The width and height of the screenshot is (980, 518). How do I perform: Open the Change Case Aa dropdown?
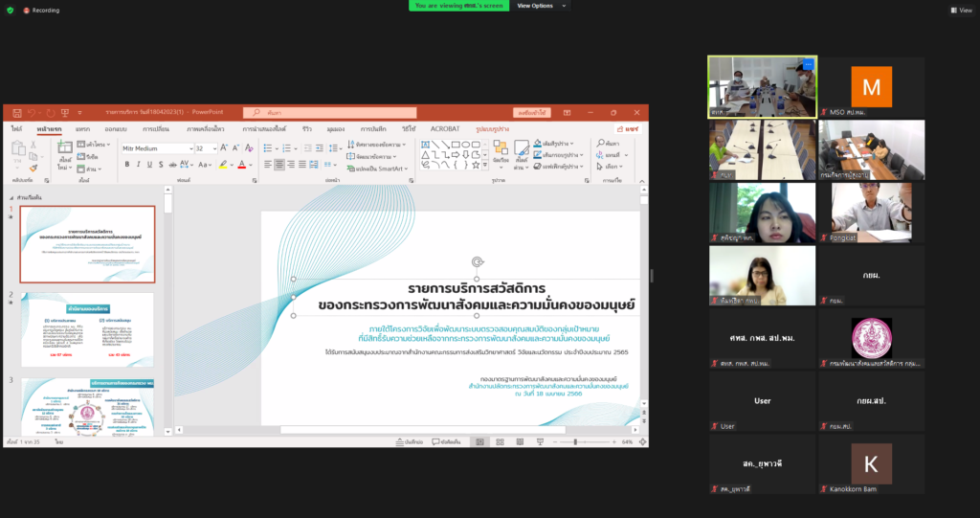(205, 165)
